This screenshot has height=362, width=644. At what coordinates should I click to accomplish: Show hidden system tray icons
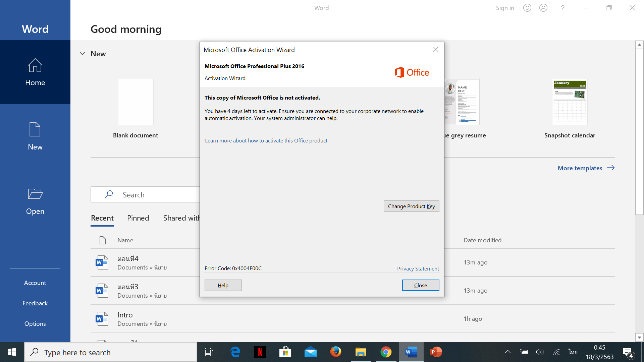[x=508, y=352]
